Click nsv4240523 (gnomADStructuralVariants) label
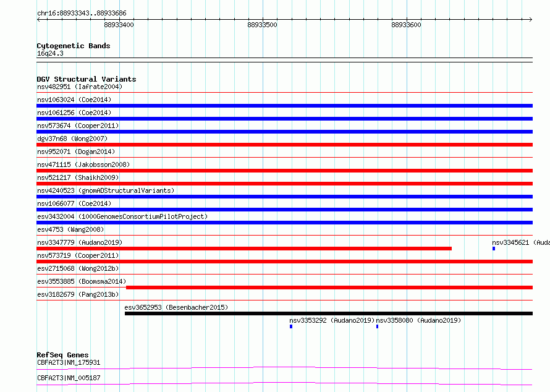Image resolution: width=550 pixels, height=392 pixels. [106, 190]
